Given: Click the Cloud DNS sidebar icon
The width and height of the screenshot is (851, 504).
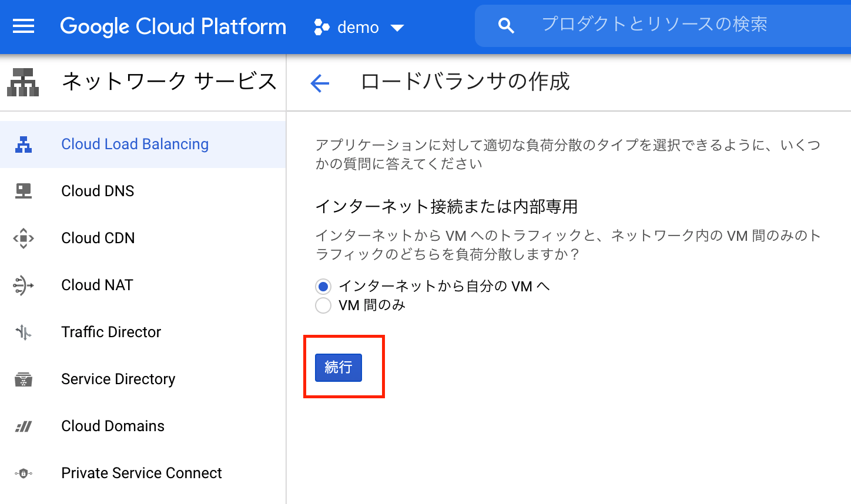Looking at the screenshot, I should coord(24,191).
